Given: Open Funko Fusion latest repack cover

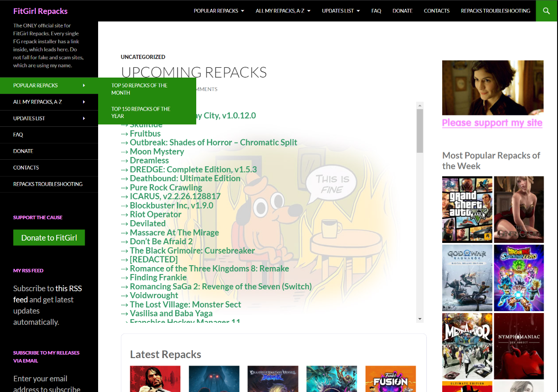Looking at the screenshot, I should [391, 379].
